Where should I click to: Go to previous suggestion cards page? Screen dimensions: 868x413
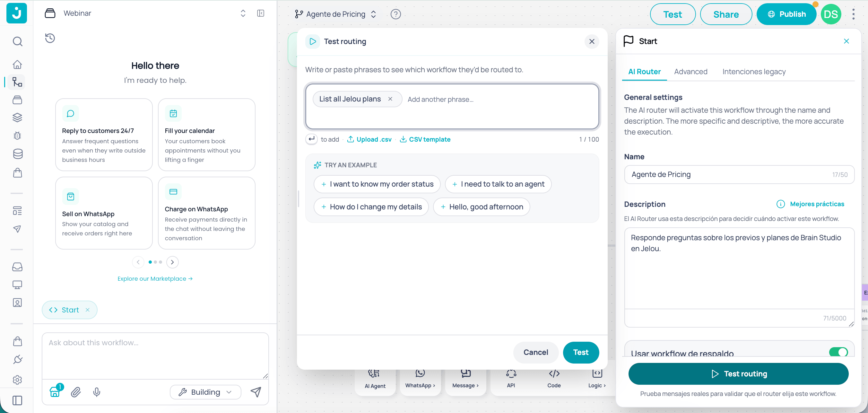[138, 262]
